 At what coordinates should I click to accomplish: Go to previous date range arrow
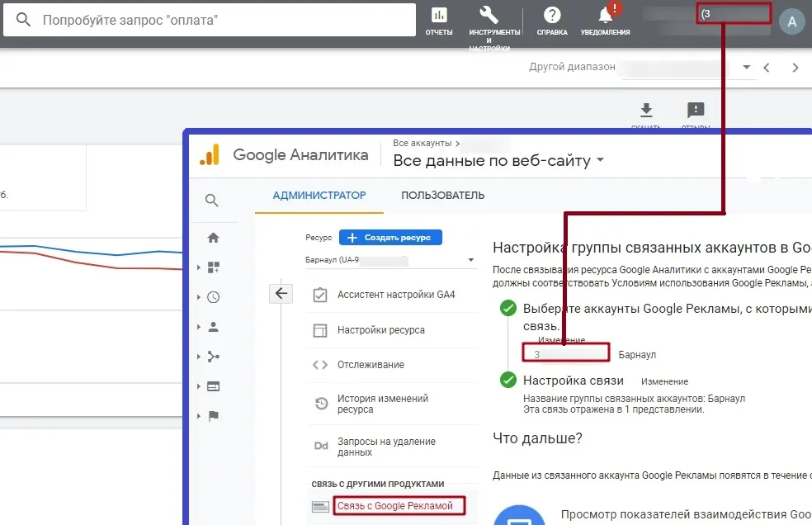tap(767, 68)
